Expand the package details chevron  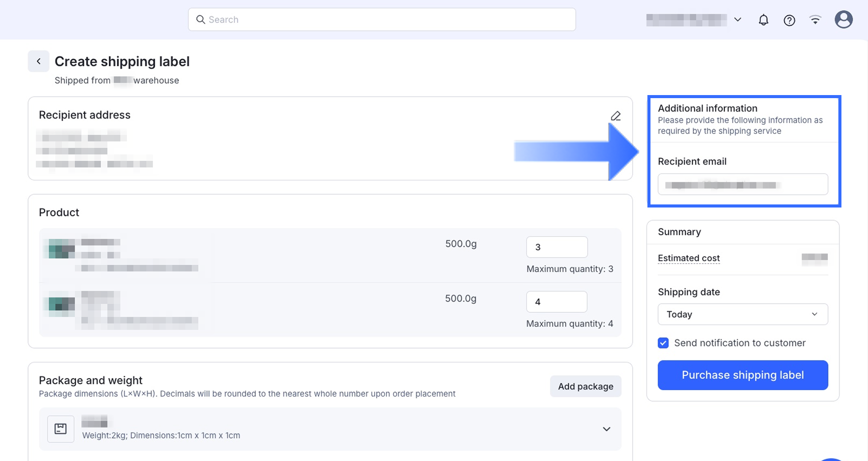(x=607, y=429)
